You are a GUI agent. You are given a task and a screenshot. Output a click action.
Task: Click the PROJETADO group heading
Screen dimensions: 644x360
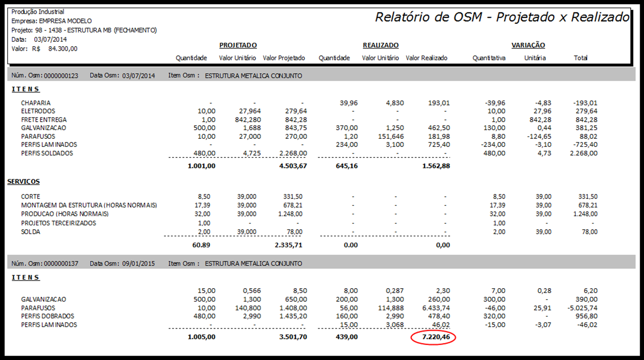coord(238,45)
